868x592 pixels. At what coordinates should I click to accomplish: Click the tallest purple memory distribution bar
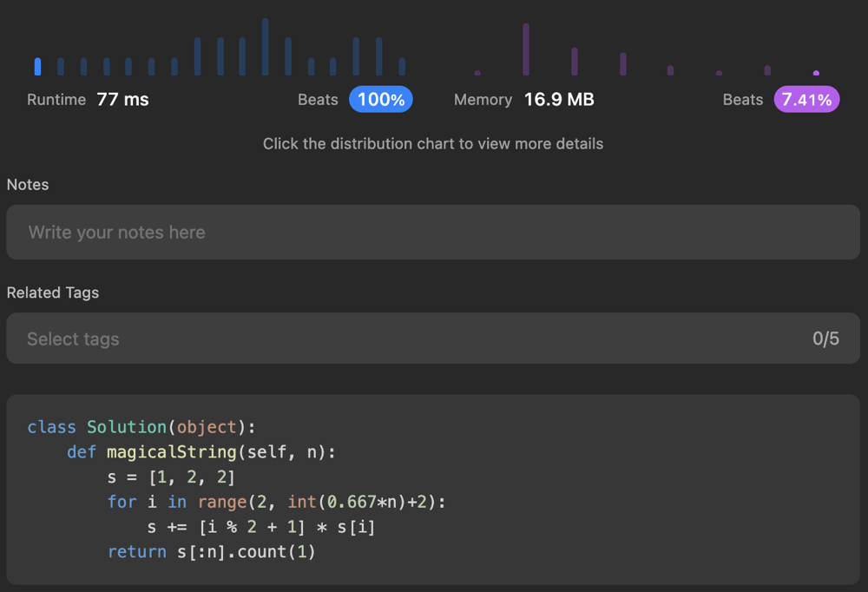[526, 49]
